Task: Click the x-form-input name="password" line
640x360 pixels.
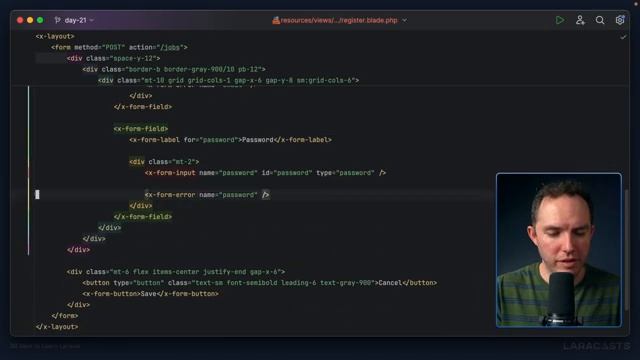Action: point(265,173)
